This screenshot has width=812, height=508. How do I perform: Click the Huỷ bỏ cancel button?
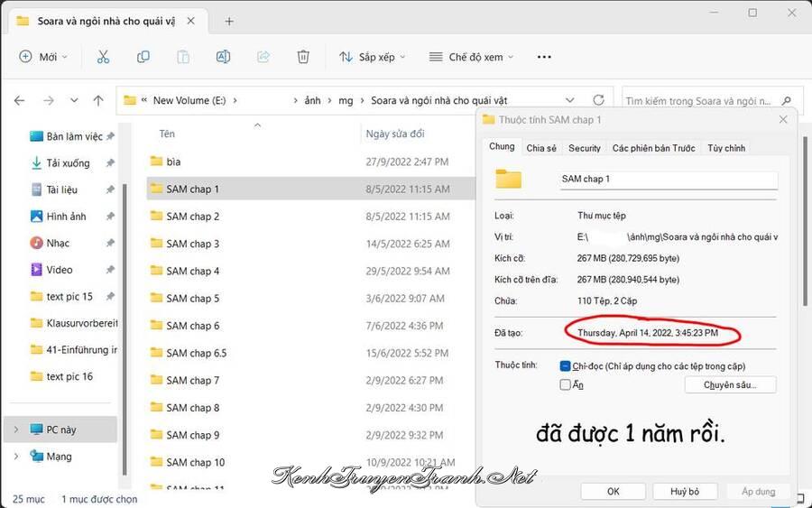click(685, 491)
